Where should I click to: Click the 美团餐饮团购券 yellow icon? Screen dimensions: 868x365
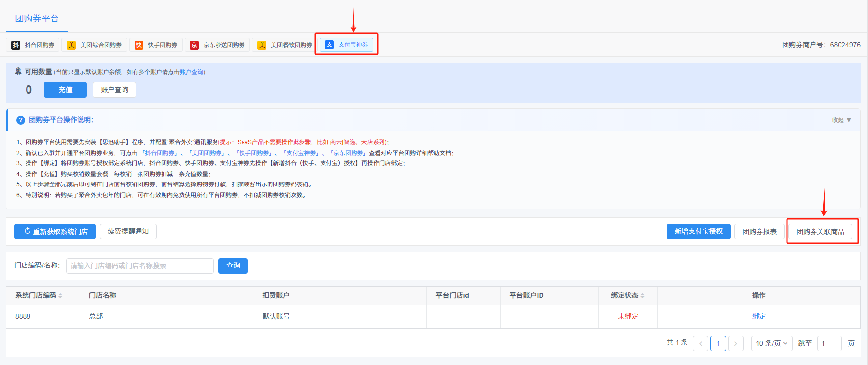pos(262,45)
